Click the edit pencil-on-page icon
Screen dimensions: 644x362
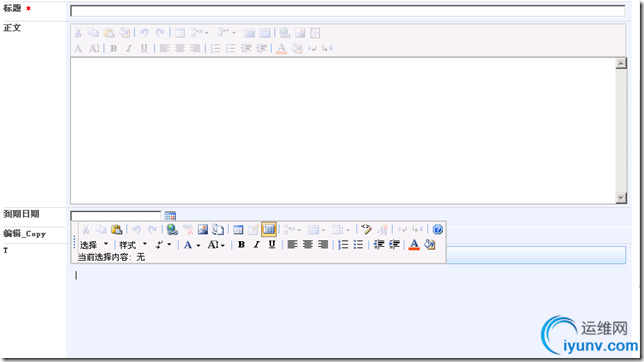tap(253, 229)
